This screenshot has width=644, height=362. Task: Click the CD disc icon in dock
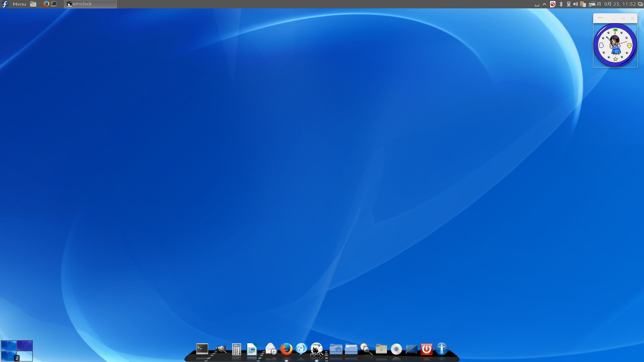click(396, 349)
